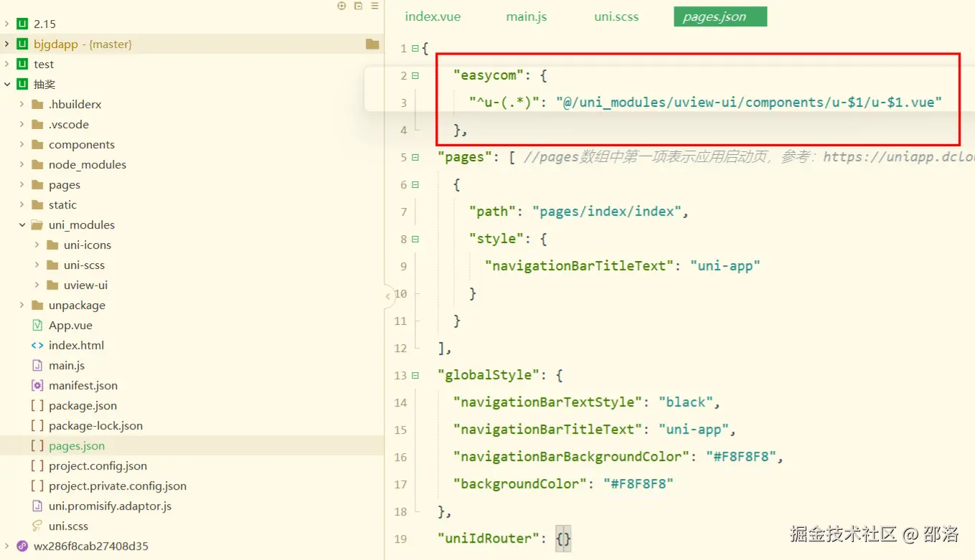
Task: Open project.private.config.json in the tree
Action: coord(118,485)
